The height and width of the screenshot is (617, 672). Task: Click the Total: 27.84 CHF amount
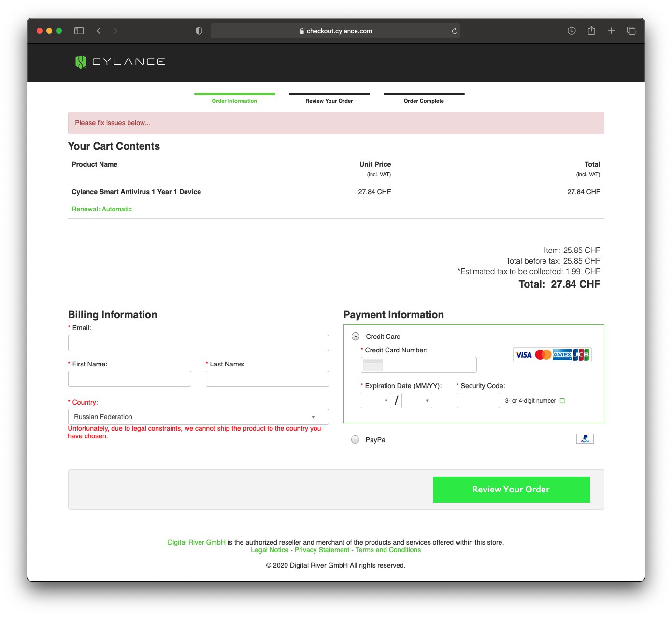559,284
